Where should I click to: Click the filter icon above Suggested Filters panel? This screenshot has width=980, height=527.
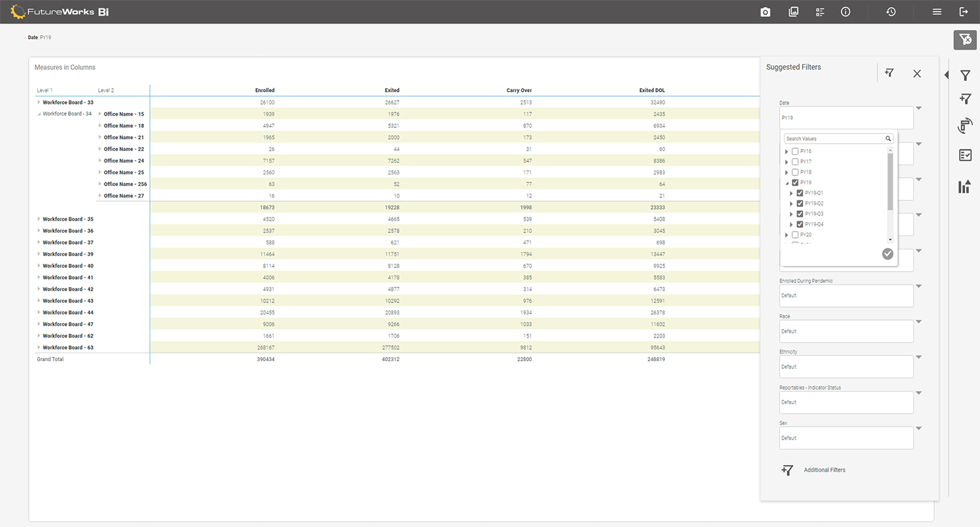coord(889,72)
